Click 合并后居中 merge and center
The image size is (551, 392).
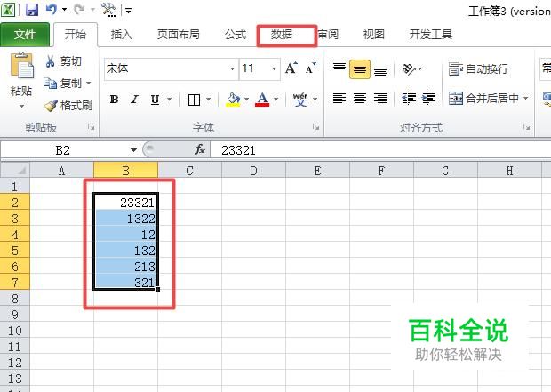pos(483,99)
